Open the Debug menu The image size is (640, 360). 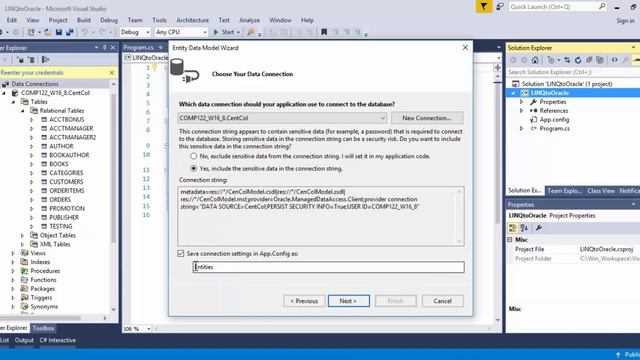(109, 20)
